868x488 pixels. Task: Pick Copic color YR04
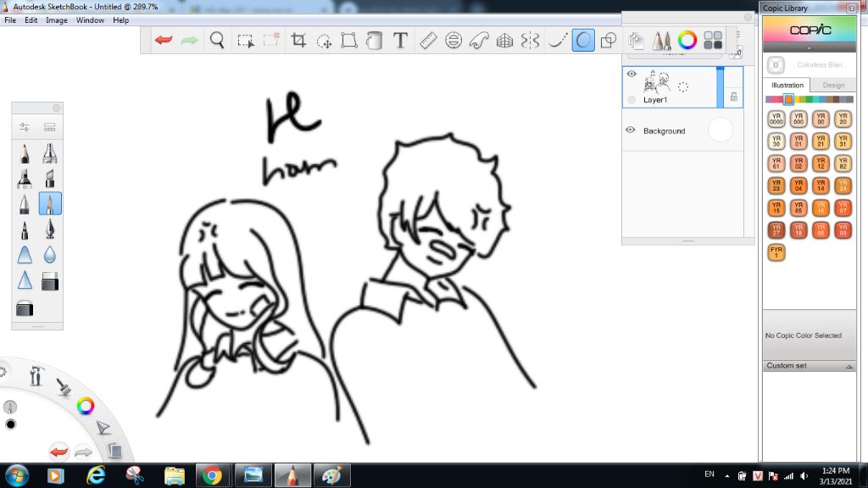tap(798, 186)
